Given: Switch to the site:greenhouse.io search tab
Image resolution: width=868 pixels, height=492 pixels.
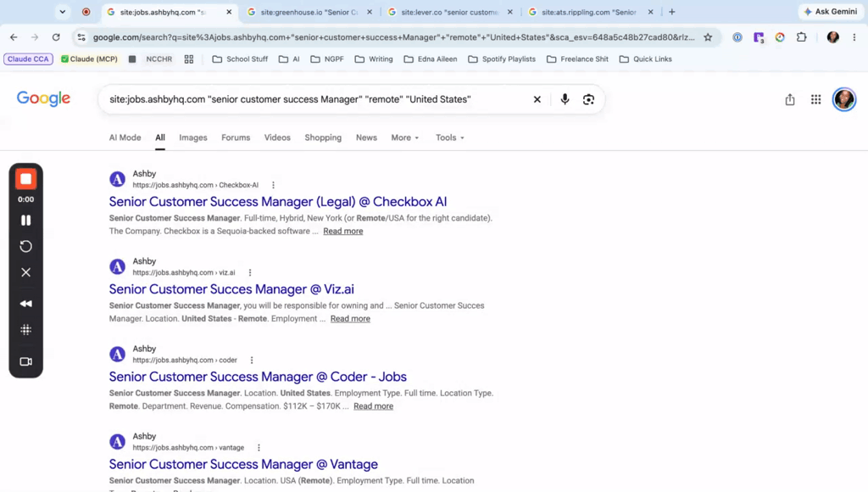Looking at the screenshot, I should (x=309, y=12).
